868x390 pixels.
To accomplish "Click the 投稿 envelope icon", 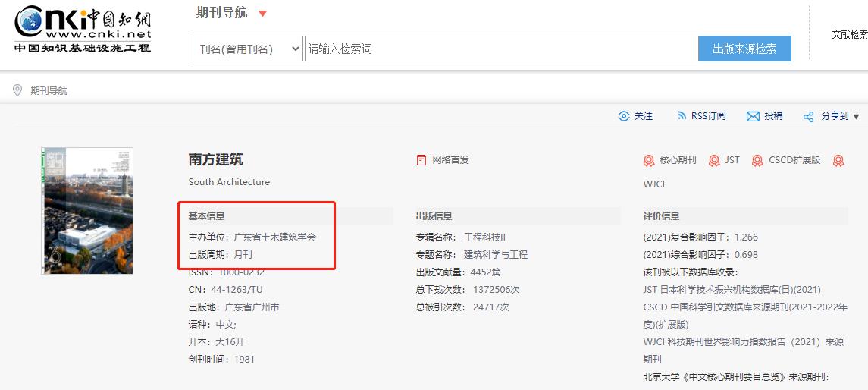I will tap(753, 116).
